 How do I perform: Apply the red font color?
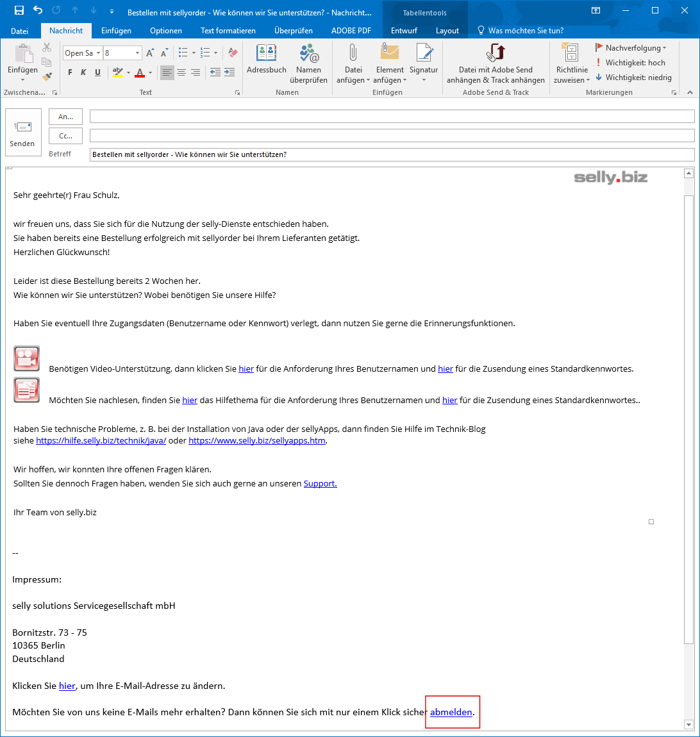pos(140,72)
